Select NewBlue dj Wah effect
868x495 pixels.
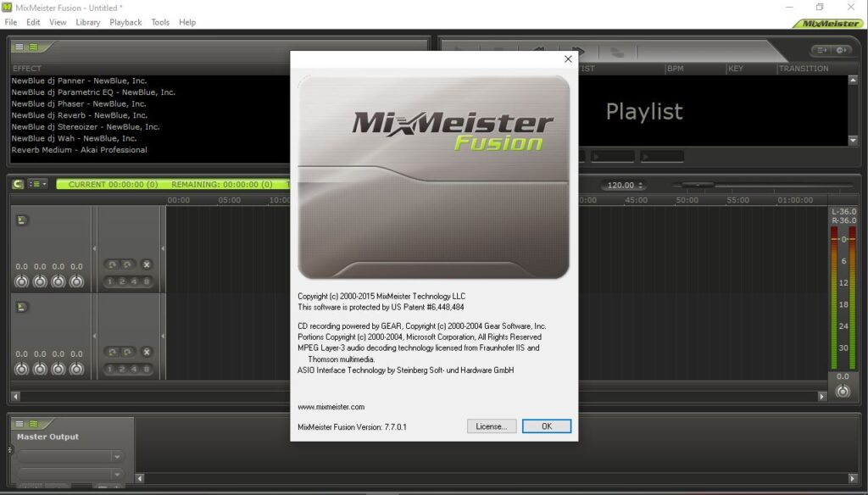click(x=74, y=138)
